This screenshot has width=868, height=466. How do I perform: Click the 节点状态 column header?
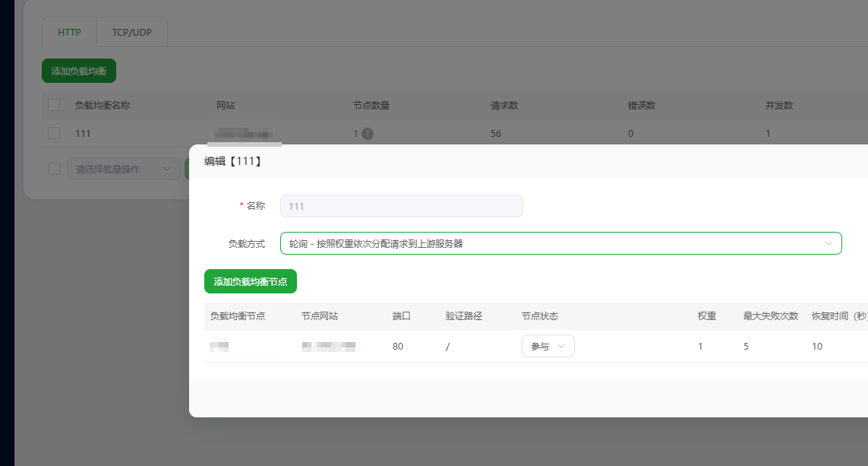pyautogui.click(x=540, y=315)
